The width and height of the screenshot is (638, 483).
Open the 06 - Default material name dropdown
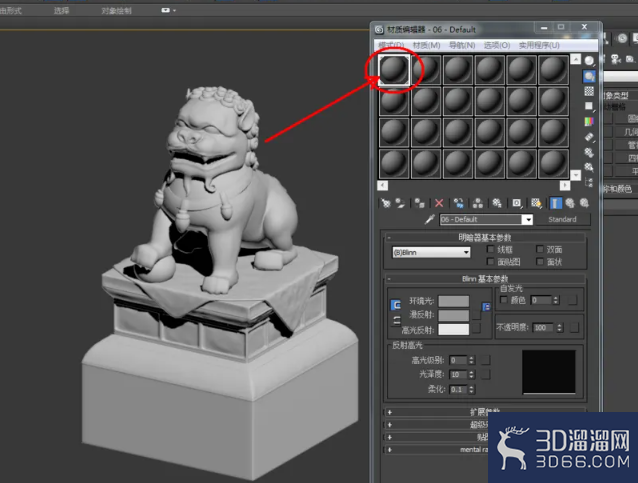tap(528, 220)
